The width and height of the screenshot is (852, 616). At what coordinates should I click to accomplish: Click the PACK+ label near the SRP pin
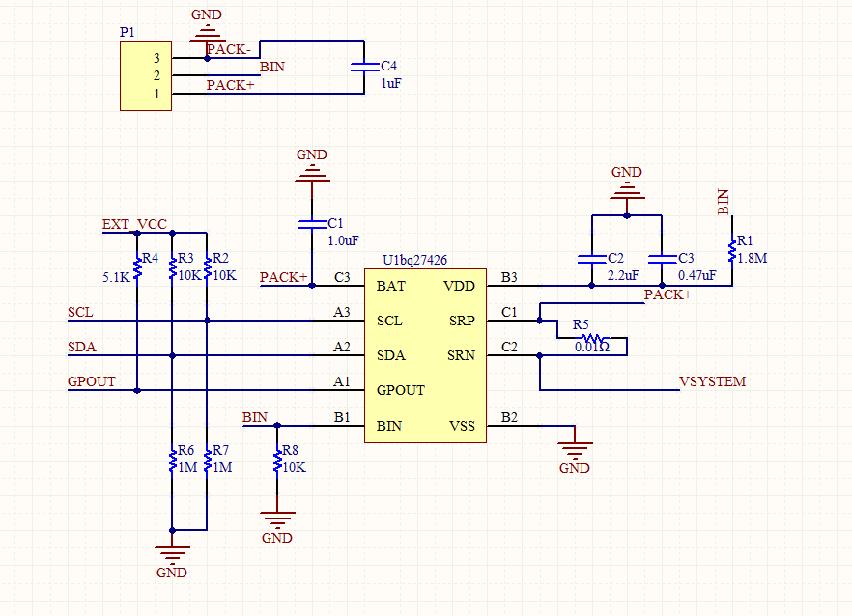(667, 294)
